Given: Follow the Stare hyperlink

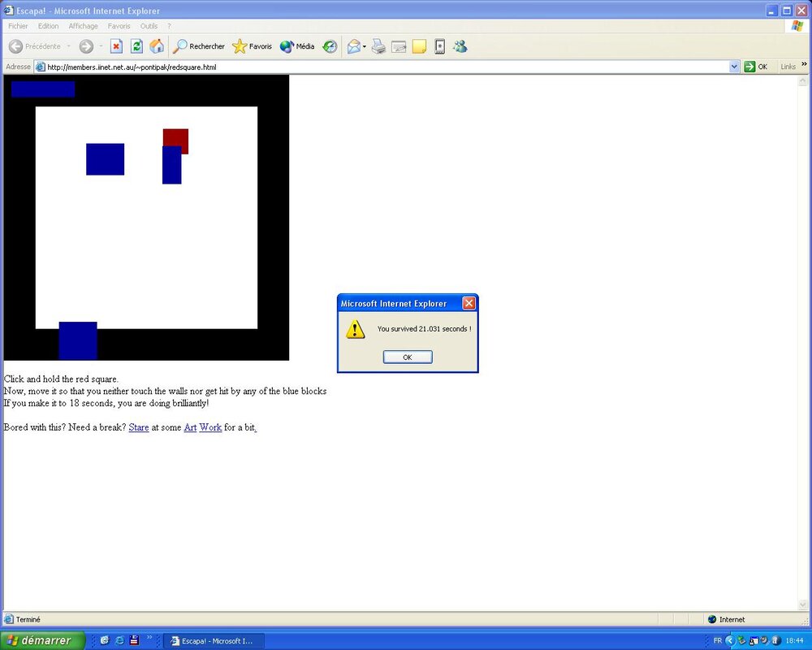Looking at the screenshot, I should point(138,427).
